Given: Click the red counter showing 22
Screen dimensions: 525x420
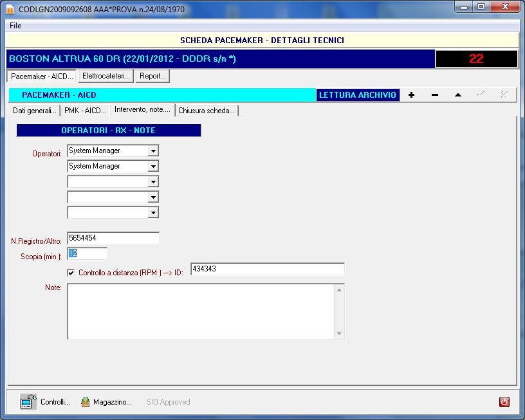Looking at the screenshot, I should [x=476, y=59].
